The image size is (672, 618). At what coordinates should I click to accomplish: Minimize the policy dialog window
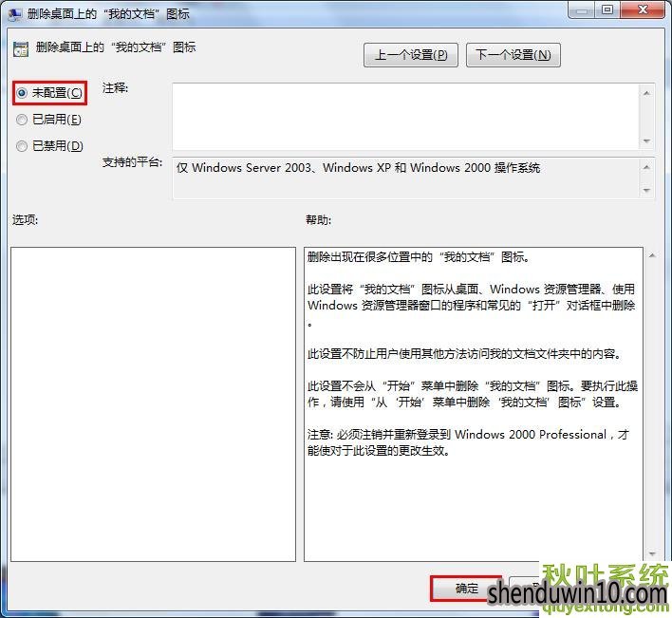[581, 9]
